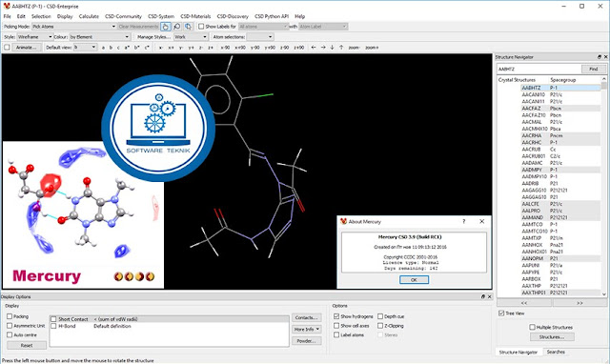Click the Powder button
The width and height of the screenshot is (610, 364).
click(307, 341)
